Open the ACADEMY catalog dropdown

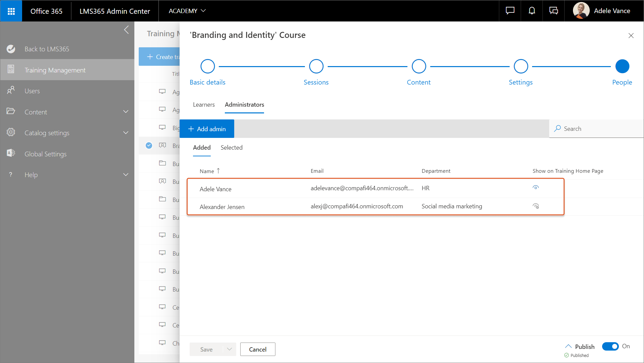[x=187, y=11]
